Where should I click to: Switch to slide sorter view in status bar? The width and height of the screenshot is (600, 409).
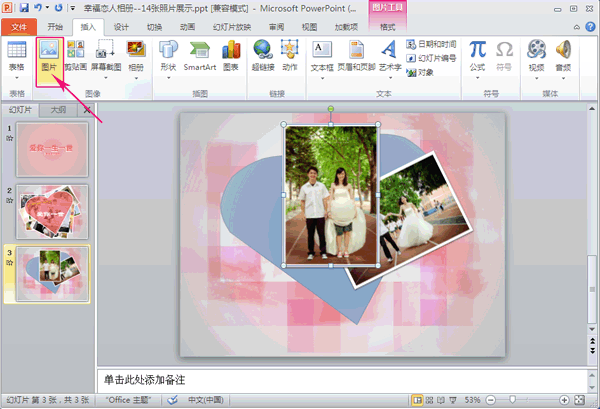tap(427, 399)
